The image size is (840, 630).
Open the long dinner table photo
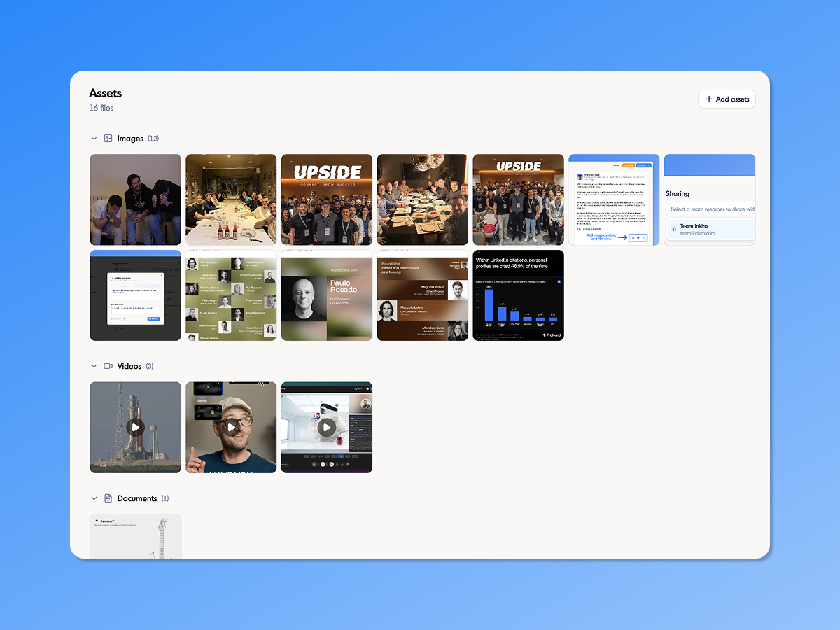click(x=231, y=199)
